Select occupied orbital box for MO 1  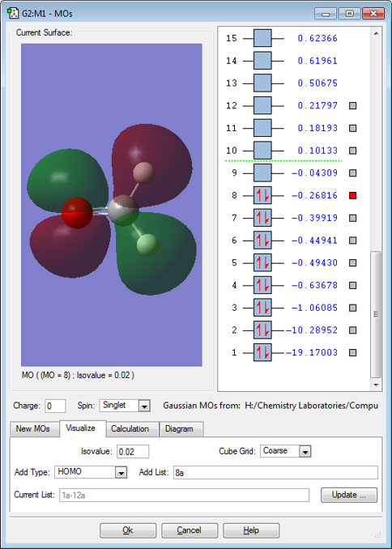[x=262, y=352]
